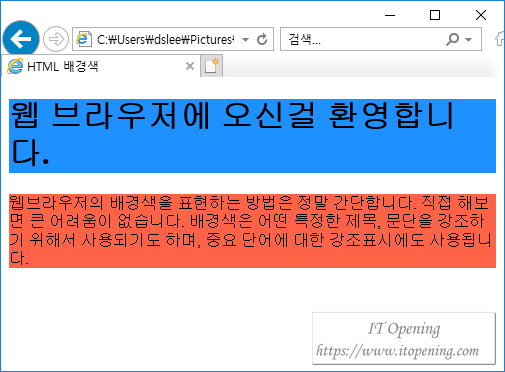Click the address field showing C:\Users\dslee\Pictures
The image size is (505, 372).
tap(166, 39)
